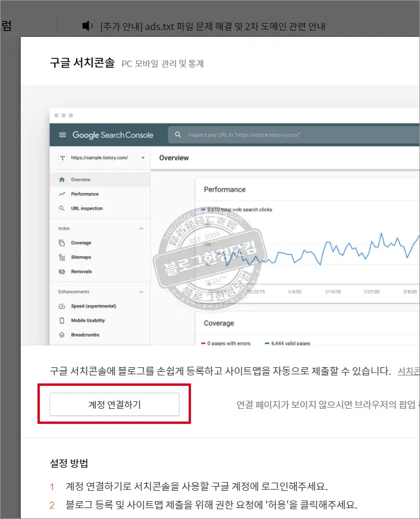Click the '0 pages with errors' legend
Viewport: 420px width, 519px height.
click(226, 343)
